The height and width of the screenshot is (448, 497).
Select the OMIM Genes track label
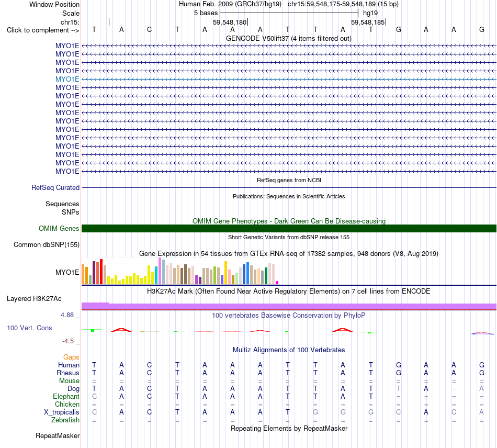[x=59, y=228]
